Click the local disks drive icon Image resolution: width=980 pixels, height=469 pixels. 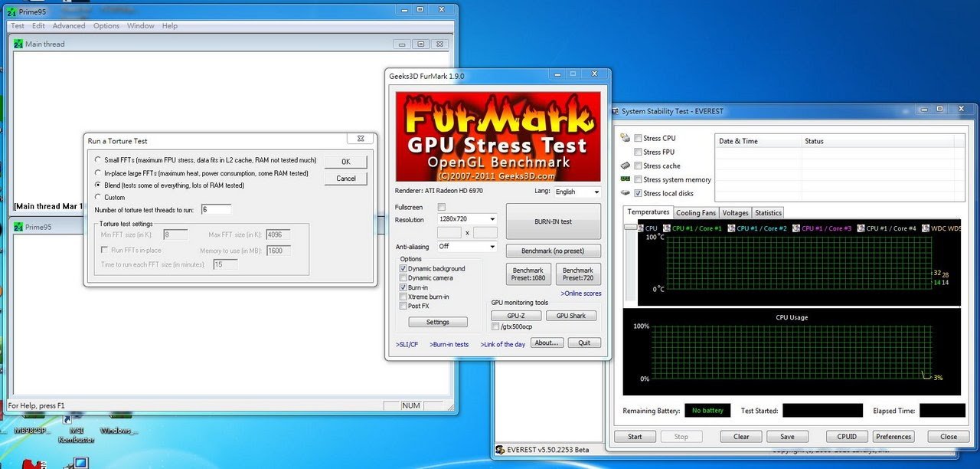626,194
